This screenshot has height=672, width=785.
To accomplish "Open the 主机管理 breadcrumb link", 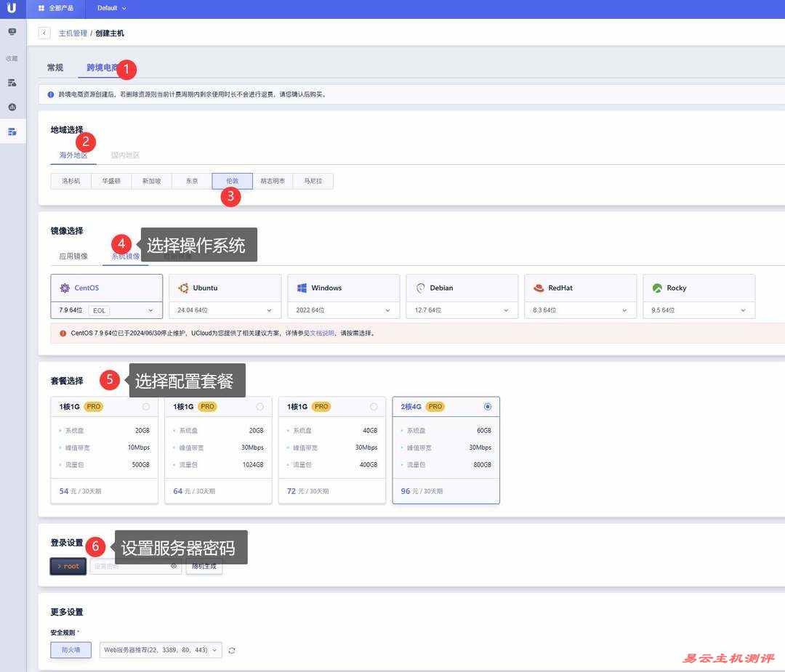I will [x=73, y=33].
